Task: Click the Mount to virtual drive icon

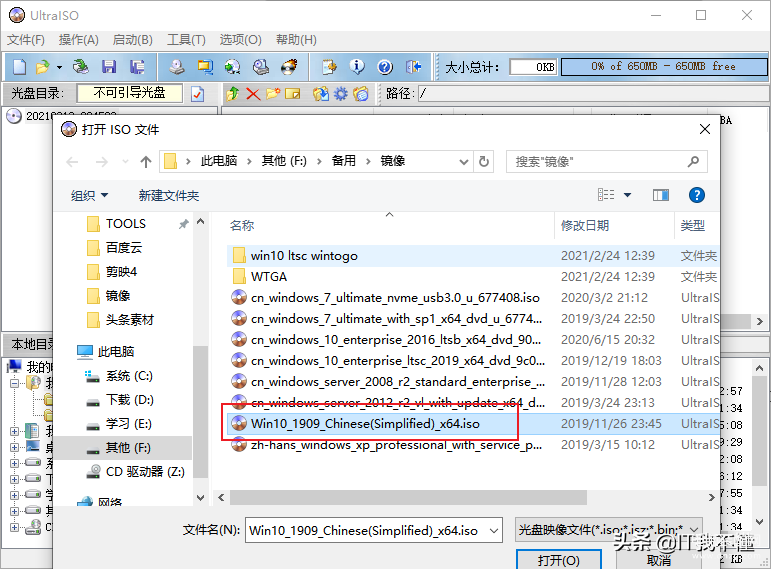Action: [x=261, y=66]
